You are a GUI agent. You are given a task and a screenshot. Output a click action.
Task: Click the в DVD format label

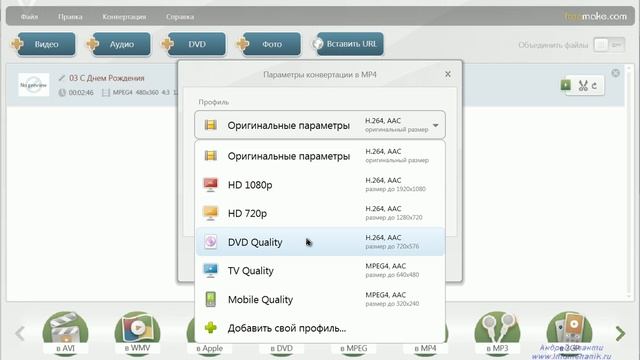(282, 349)
